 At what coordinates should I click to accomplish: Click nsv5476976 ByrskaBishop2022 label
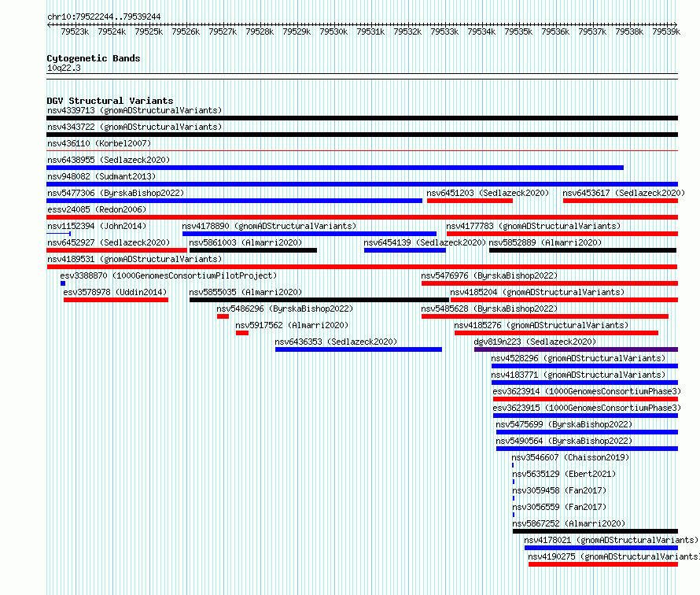click(x=489, y=275)
